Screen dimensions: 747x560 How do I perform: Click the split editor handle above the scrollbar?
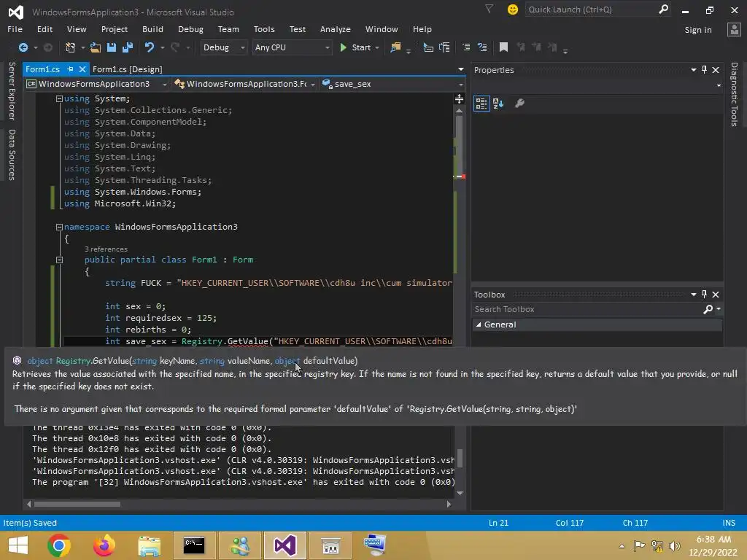(460, 98)
